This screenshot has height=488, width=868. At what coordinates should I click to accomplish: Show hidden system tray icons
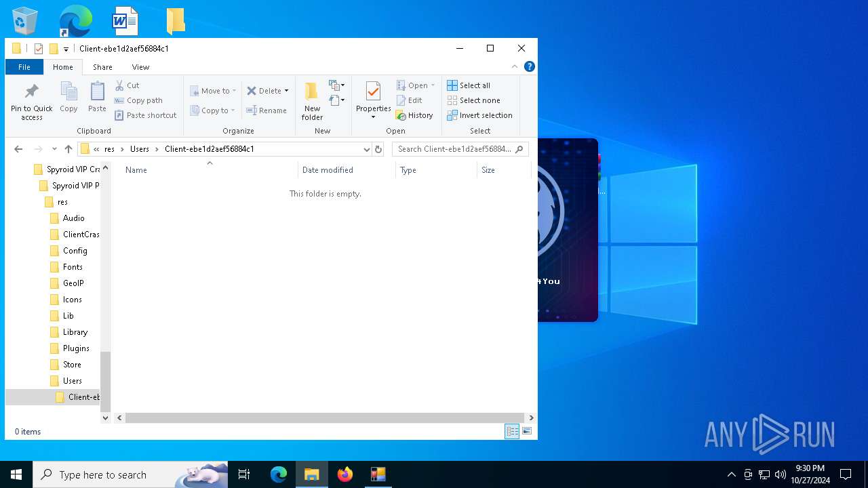[x=732, y=474]
